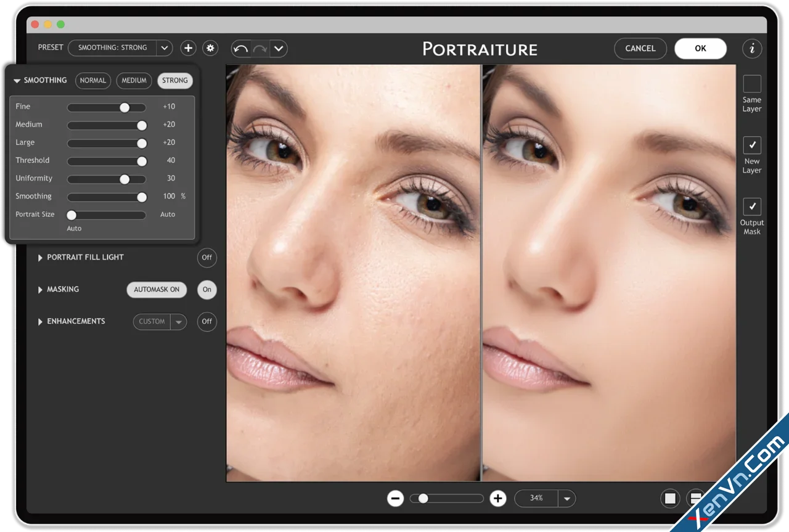The image size is (789, 532).
Task: Click the Fine slider handle
Action: [x=125, y=107]
